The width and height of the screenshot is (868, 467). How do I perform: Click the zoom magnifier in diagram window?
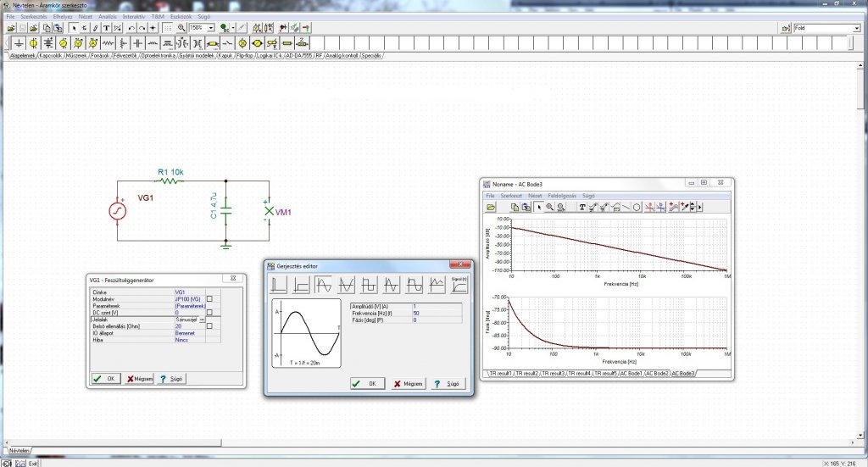(549, 206)
